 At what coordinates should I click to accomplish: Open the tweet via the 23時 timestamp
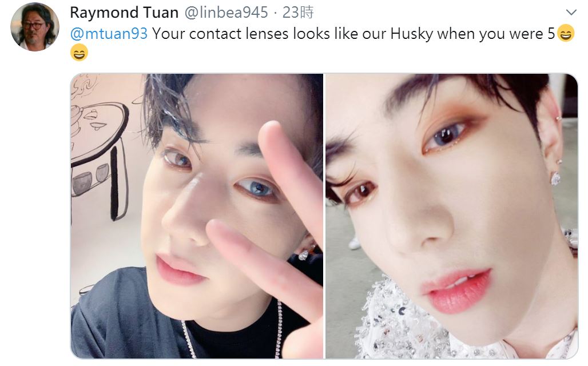[298, 13]
